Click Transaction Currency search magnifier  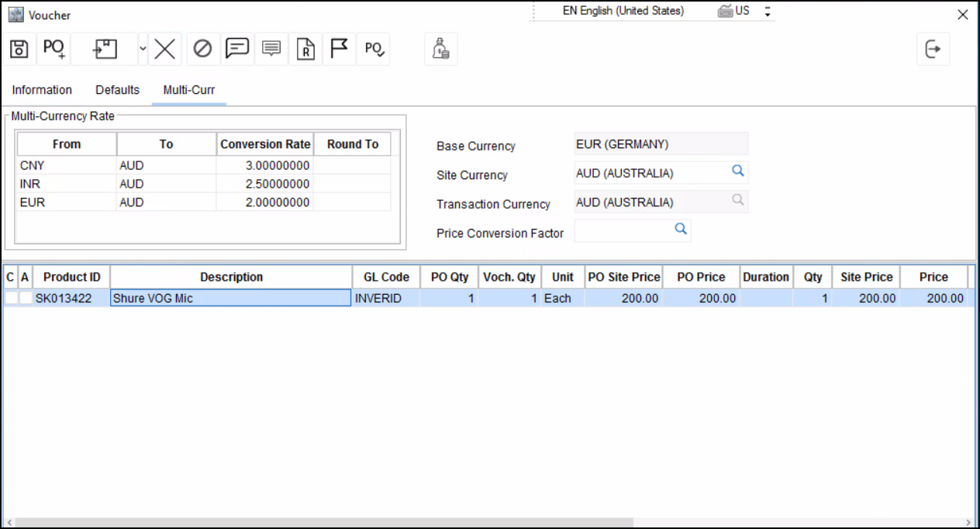[738, 200]
